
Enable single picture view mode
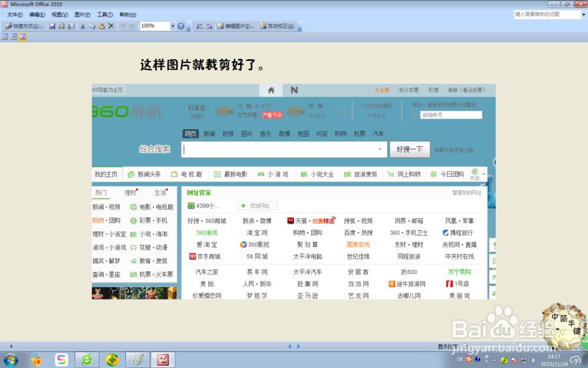[22, 37]
